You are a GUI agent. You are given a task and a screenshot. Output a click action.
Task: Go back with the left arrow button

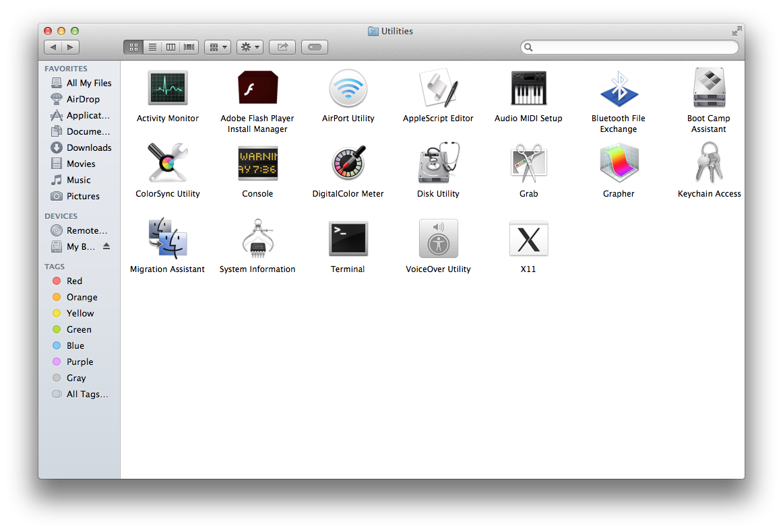(x=53, y=47)
